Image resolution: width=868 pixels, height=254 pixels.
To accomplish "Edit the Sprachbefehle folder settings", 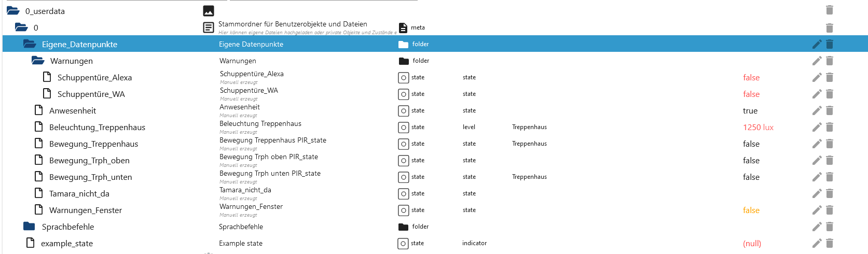I will [x=817, y=227].
